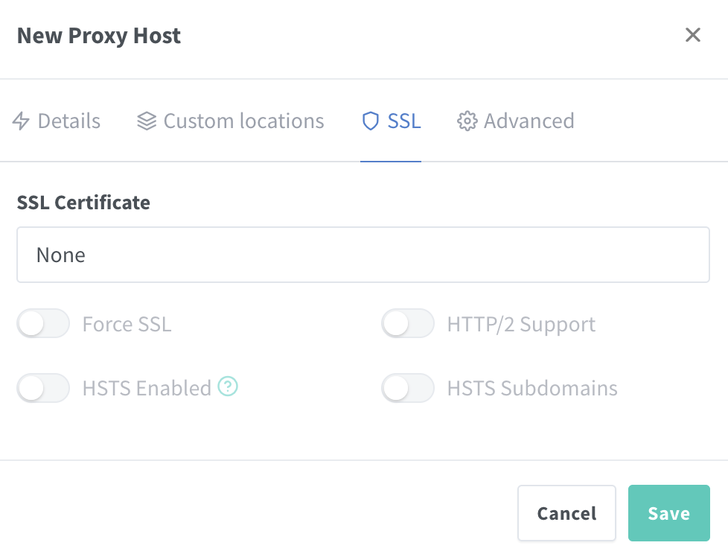Click the HTTP/2 Support label text
The width and height of the screenshot is (728, 560).
521,325
